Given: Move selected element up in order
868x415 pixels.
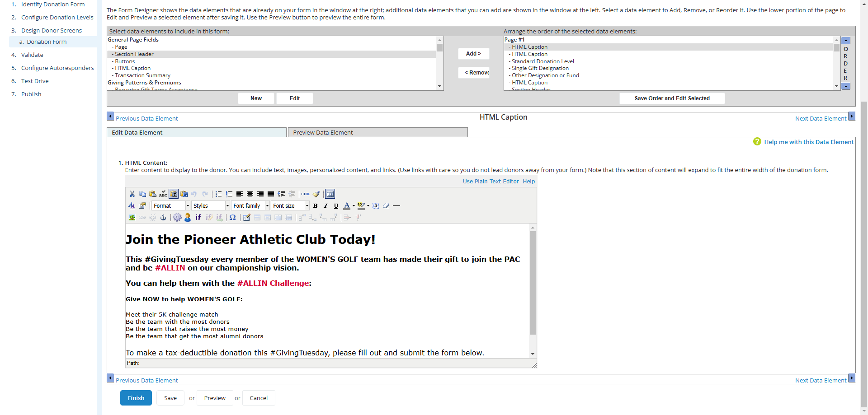Looking at the screenshot, I should pos(846,41).
